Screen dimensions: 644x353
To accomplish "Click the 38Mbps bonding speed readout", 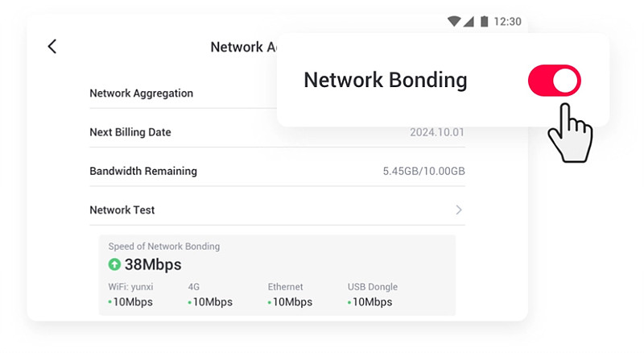I will [153, 264].
